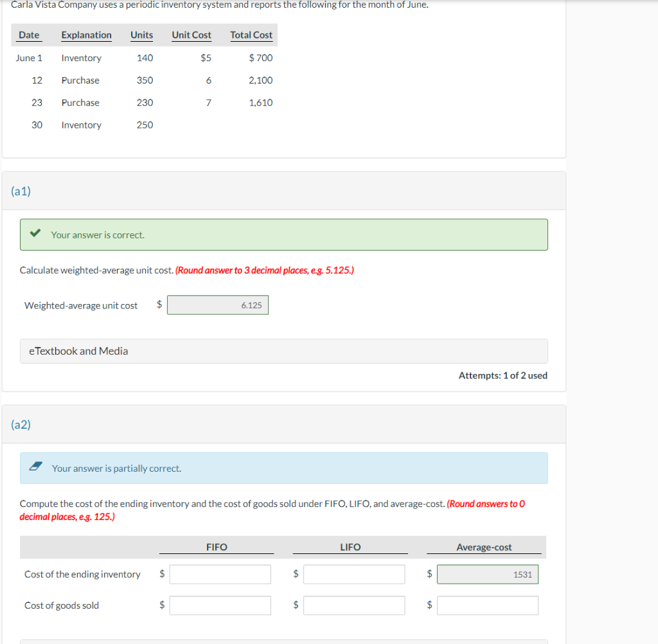The height and width of the screenshot is (644, 658).
Task: Collapse the (a2) section header
Action: click(x=21, y=424)
